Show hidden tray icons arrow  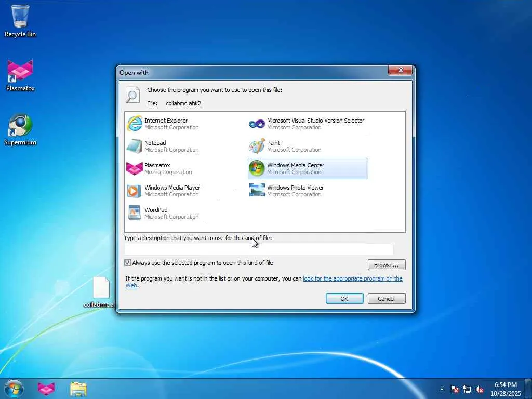click(x=442, y=389)
